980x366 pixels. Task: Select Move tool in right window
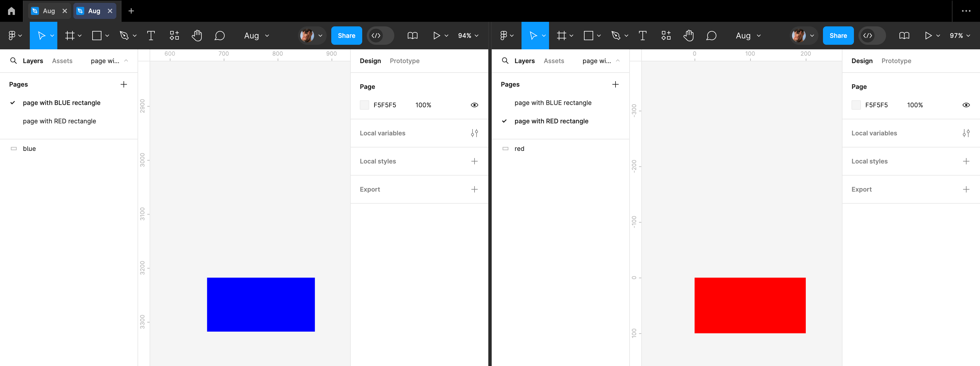coord(533,35)
